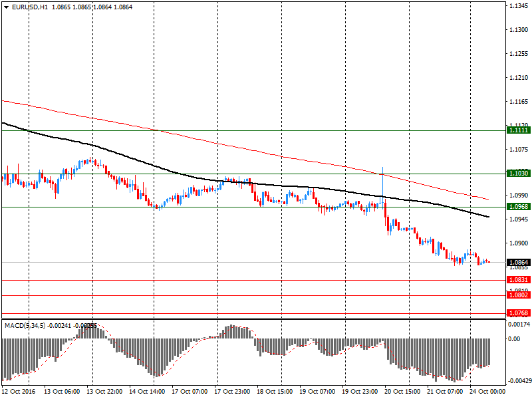532x399 pixels.
Task: Click the 1.1300 price scale value
Action: coord(519,30)
